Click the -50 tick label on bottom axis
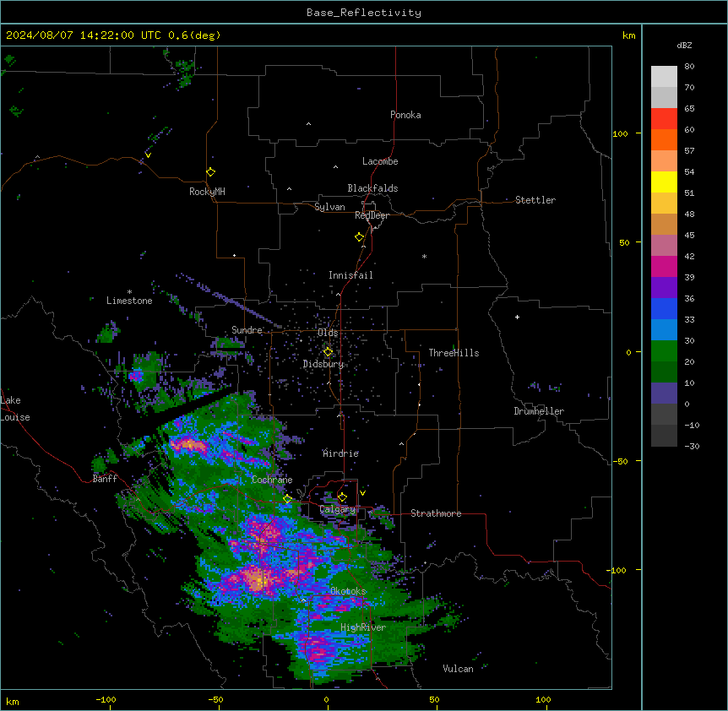728x711 pixels. pyautogui.click(x=215, y=699)
